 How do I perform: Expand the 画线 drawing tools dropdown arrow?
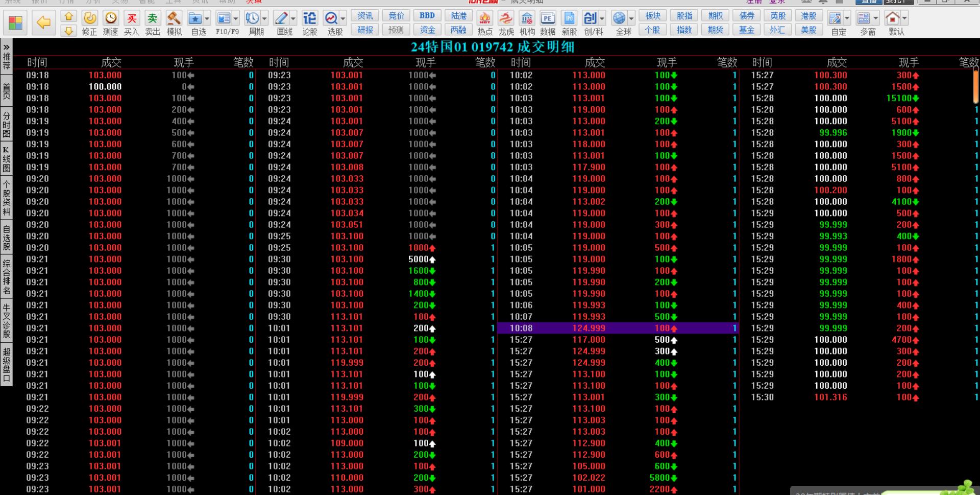(293, 19)
